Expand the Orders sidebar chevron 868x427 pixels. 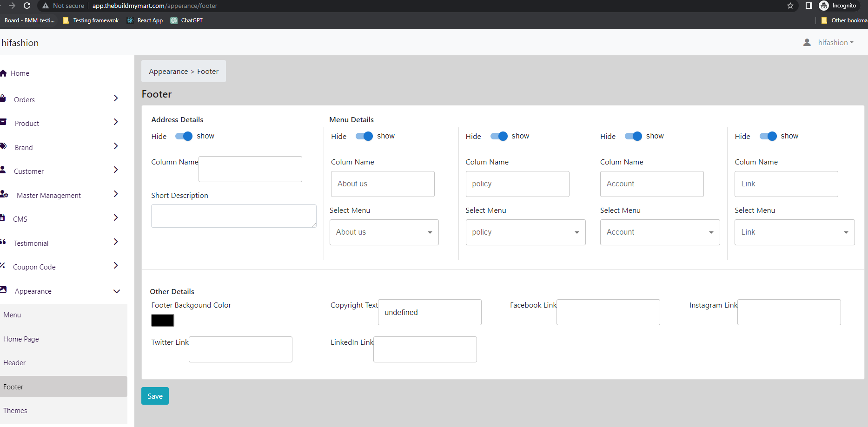tap(116, 98)
